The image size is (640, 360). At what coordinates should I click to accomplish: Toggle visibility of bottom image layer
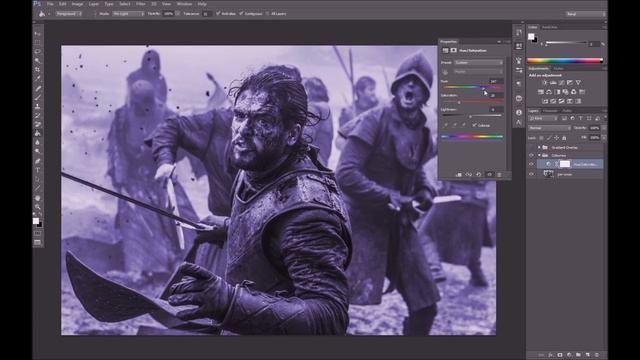(531, 174)
